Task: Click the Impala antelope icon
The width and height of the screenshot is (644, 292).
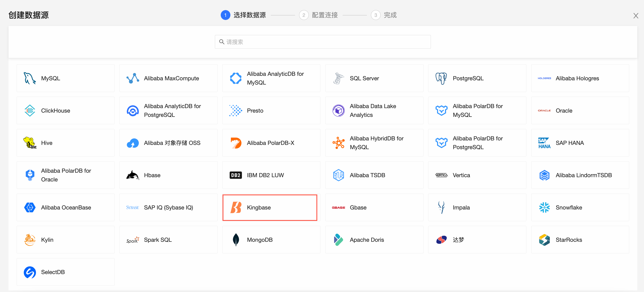Action: (x=441, y=207)
